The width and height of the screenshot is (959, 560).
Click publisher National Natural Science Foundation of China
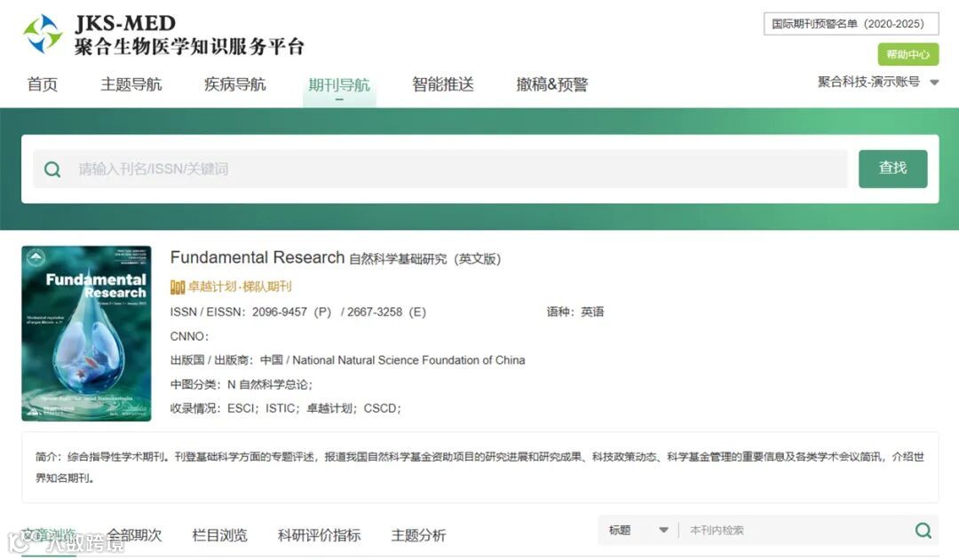tap(408, 360)
